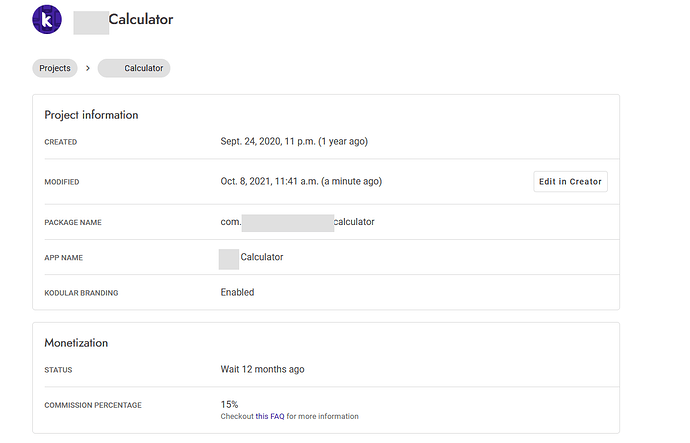This screenshot has width=690, height=443.
Task: Go to the Projects breadcrumb
Action: tap(55, 68)
